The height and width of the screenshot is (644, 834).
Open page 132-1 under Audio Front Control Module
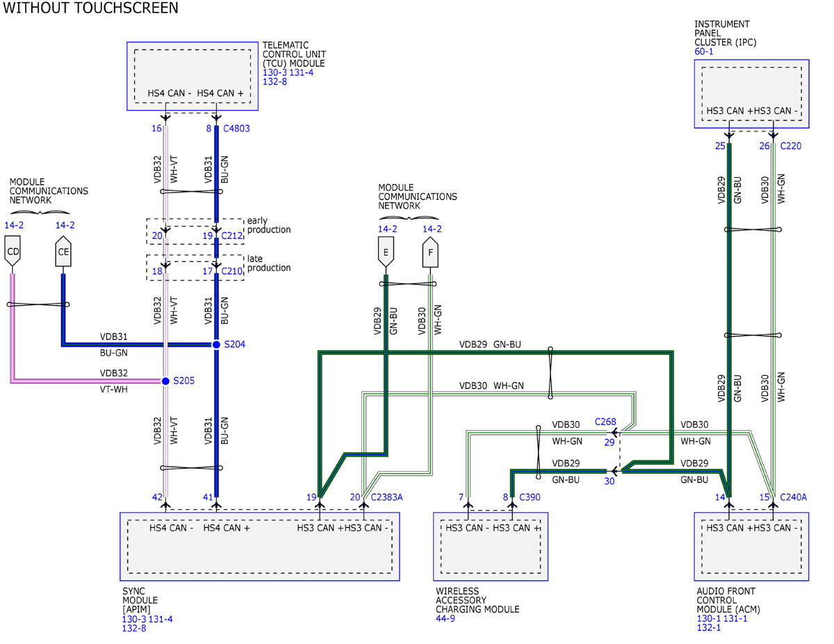(708, 628)
